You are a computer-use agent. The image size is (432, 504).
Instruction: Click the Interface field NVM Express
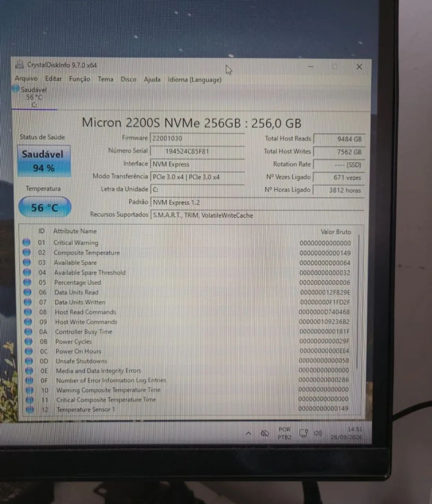(197, 164)
